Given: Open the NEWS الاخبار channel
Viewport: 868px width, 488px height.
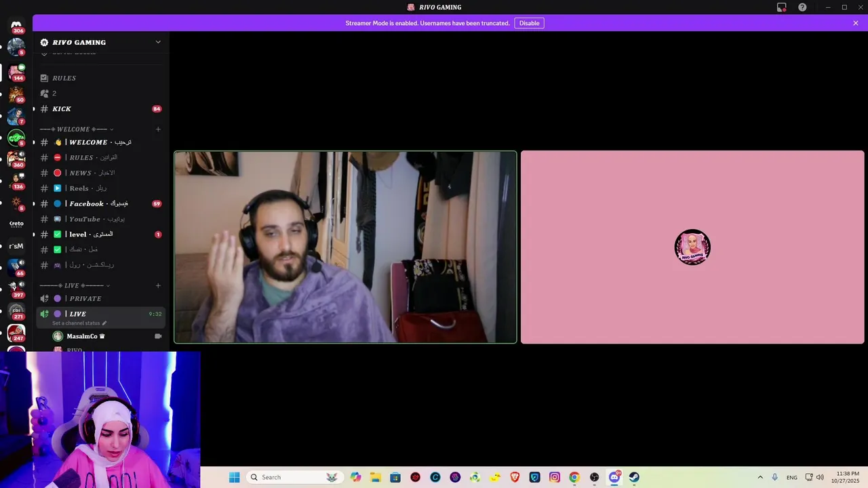Looking at the screenshot, I should pyautogui.click(x=101, y=173).
